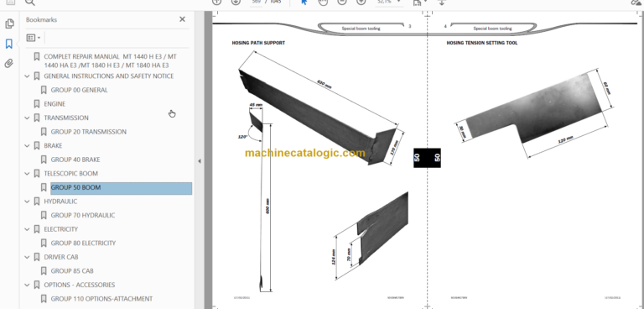Screen dimensions: 644x309
Task: Click HOSING TENSION SETTING TOOL heading
Action: 482,43
